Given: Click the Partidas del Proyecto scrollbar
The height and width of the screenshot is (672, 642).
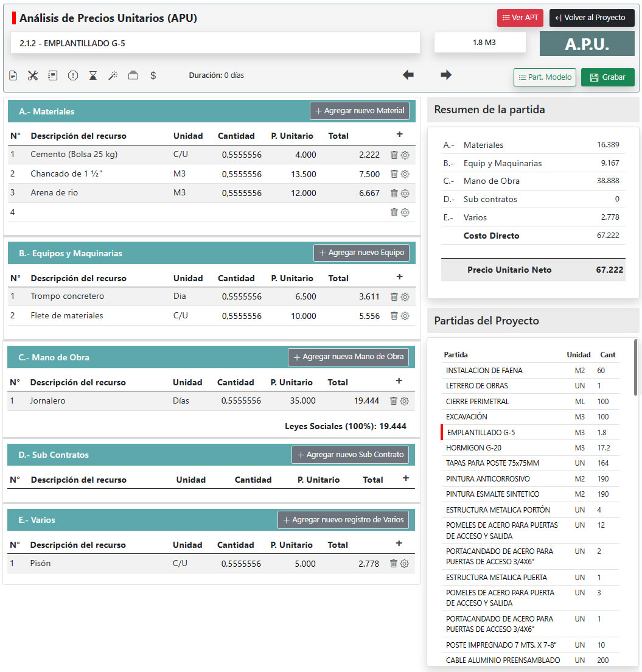Looking at the screenshot, I should [x=635, y=368].
